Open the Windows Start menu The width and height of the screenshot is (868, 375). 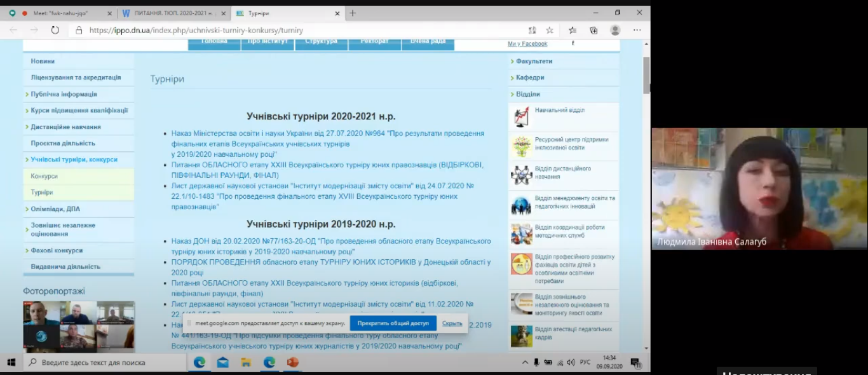click(11, 362)
